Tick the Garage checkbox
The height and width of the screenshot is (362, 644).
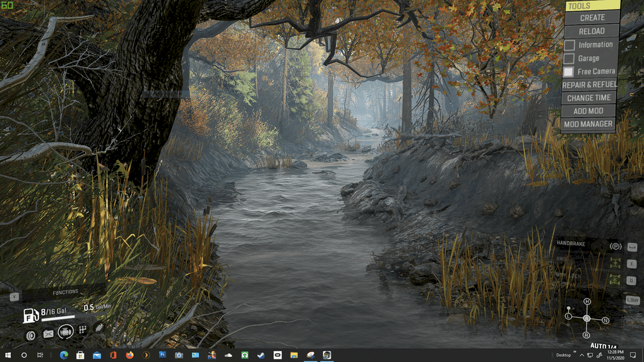pyautogui.click(x=569, y=58)
